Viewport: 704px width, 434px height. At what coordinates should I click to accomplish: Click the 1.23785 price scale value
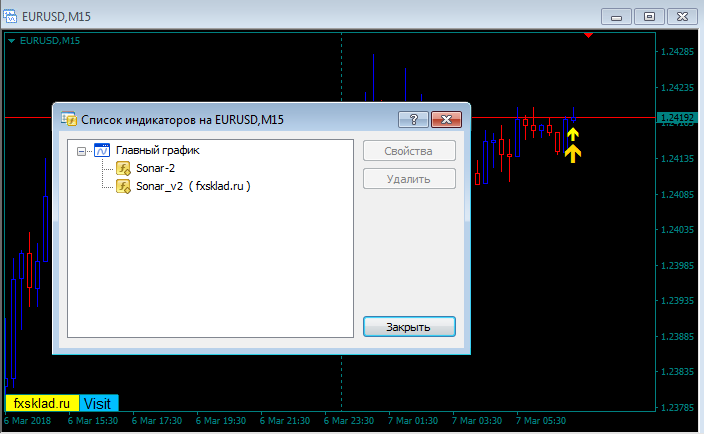[x=678, y=408]
